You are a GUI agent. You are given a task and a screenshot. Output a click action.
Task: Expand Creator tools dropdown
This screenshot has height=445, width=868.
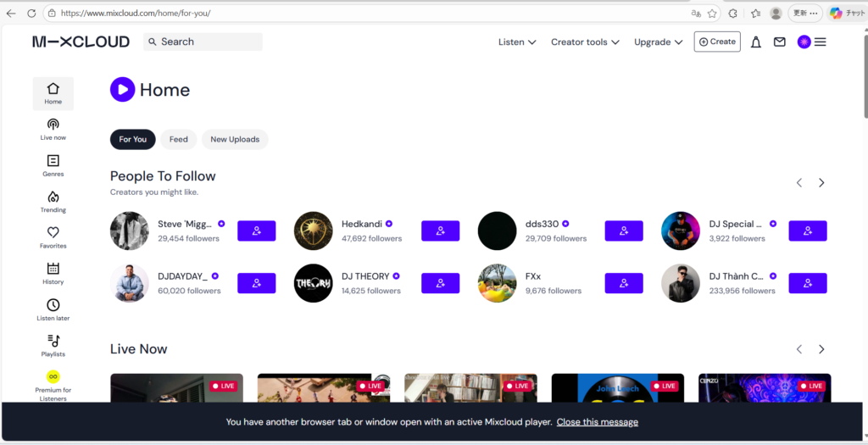(x=585, y=42)
